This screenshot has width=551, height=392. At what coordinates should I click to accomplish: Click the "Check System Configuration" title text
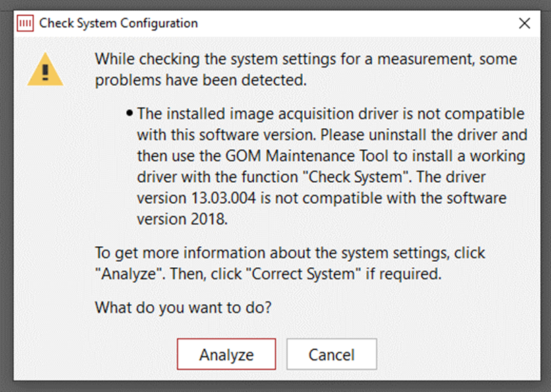click(119, 23)
